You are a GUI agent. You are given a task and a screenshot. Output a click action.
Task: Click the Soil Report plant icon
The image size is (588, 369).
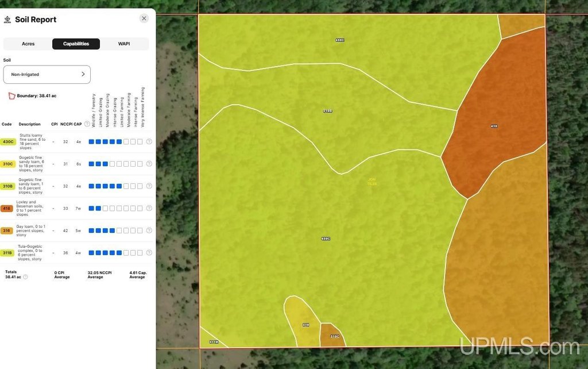coord(7,20)
